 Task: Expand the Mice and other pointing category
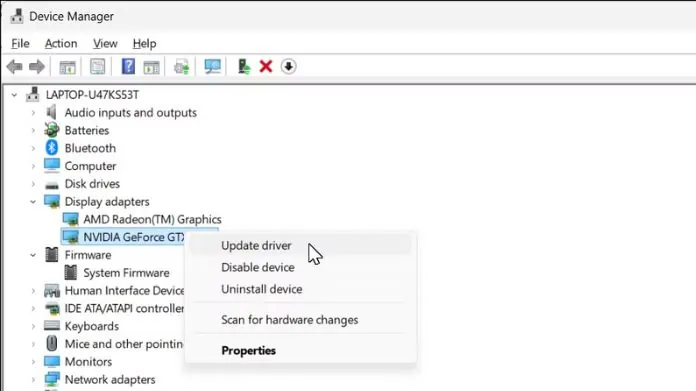point(33,344)
